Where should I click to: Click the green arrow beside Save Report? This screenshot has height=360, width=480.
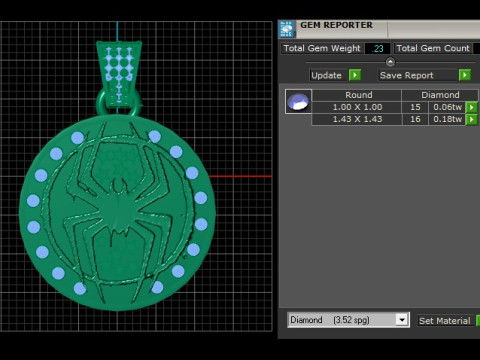[x=465, y=75]
